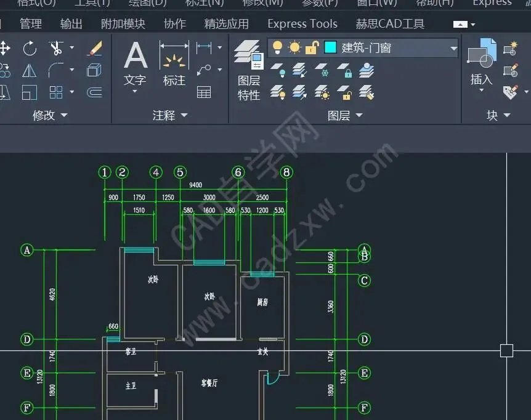
Task: Click the Edit Attributes tag icon
Action: 511,92
